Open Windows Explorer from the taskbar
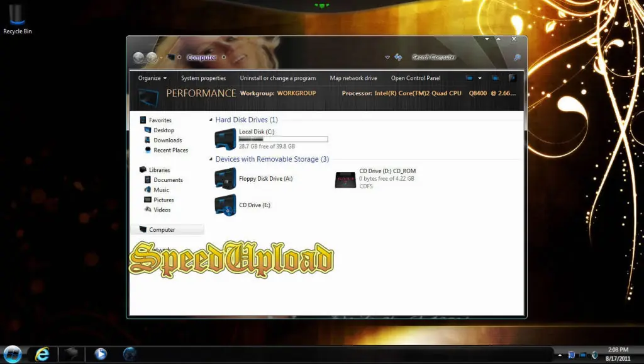Viewport: 644px width, 364px height. coord(71,354)
